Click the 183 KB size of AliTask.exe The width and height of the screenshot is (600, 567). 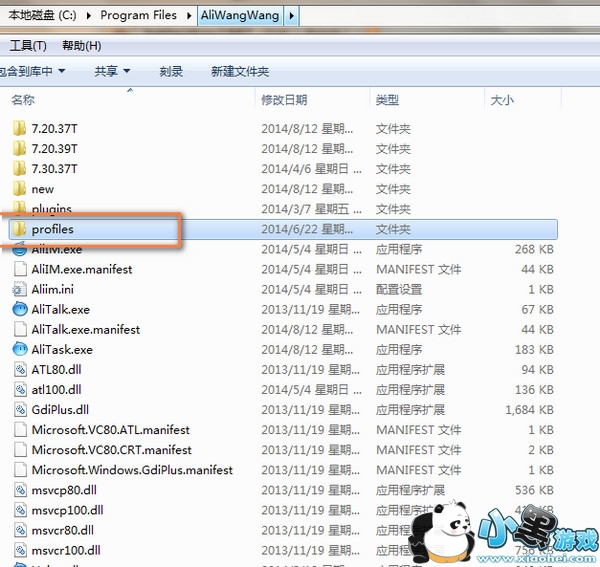534,349
